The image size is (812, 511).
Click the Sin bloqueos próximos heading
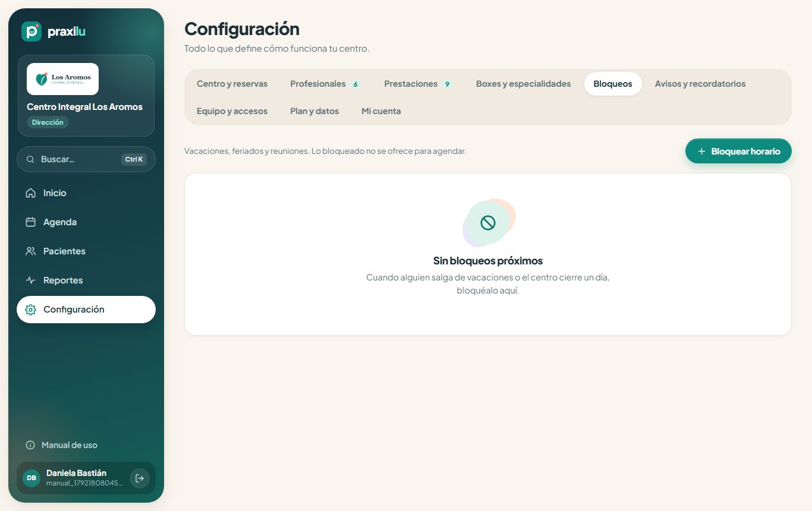coord(488,261)
